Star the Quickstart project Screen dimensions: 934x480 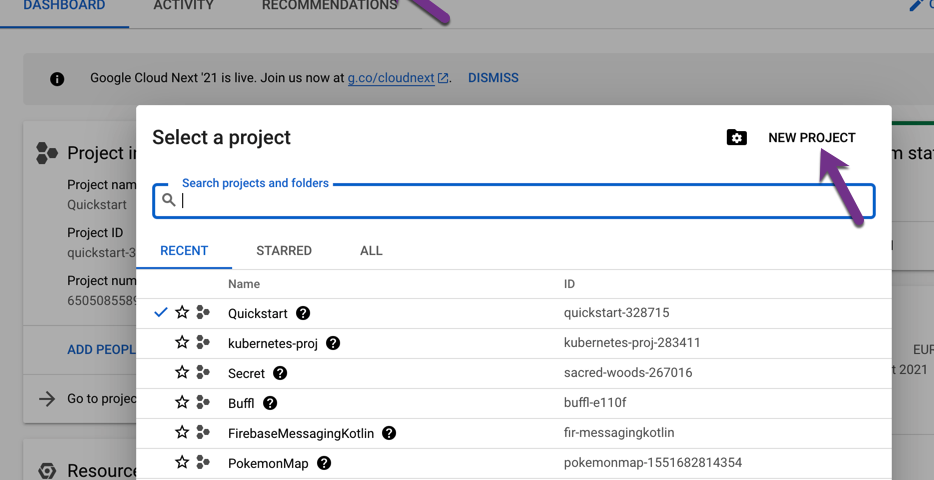click(x=182, y=312)
